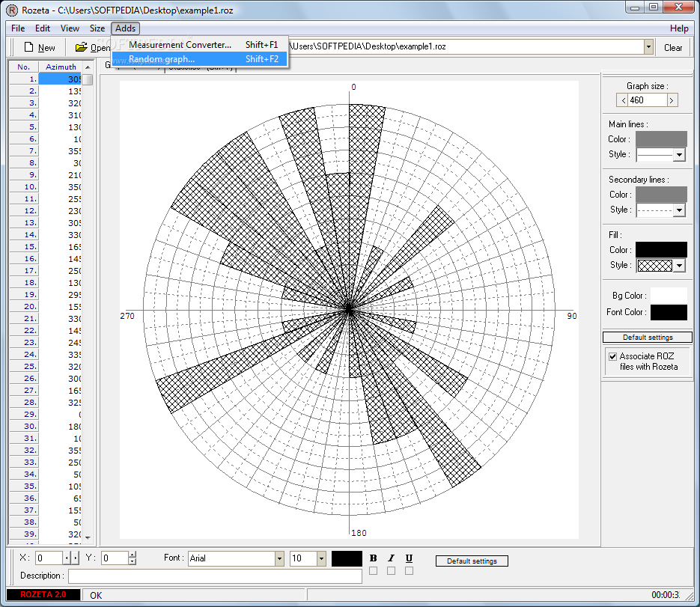Click the No. column header
700x607 pixels.
(24, 67)
